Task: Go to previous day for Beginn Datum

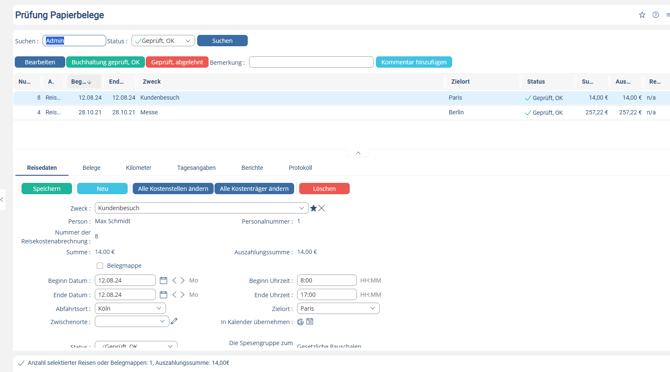Action: point(174,281)
